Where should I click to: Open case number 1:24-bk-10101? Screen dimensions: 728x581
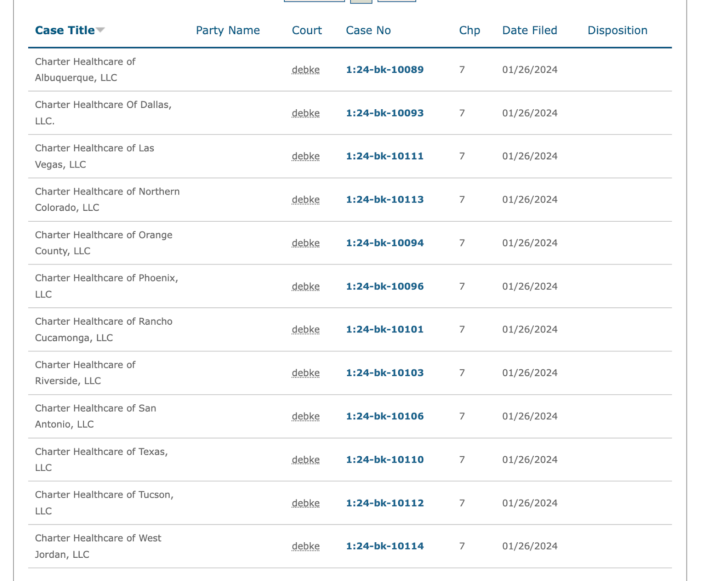(x=385, y=330)
